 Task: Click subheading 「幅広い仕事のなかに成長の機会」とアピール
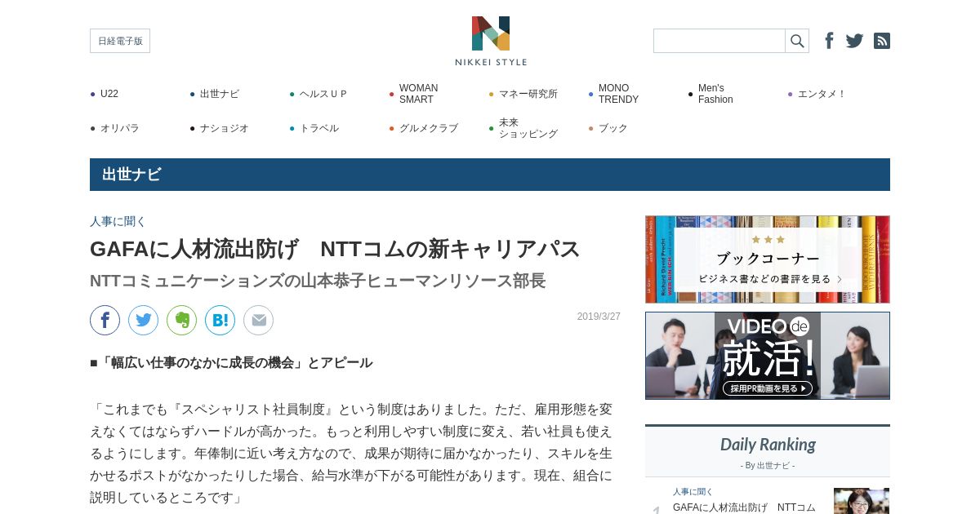[x=231, y=362]
